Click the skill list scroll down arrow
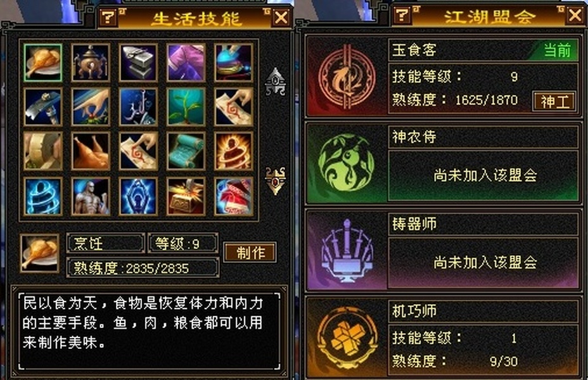This screenshot has width=588, height=380. pos(276,180)
